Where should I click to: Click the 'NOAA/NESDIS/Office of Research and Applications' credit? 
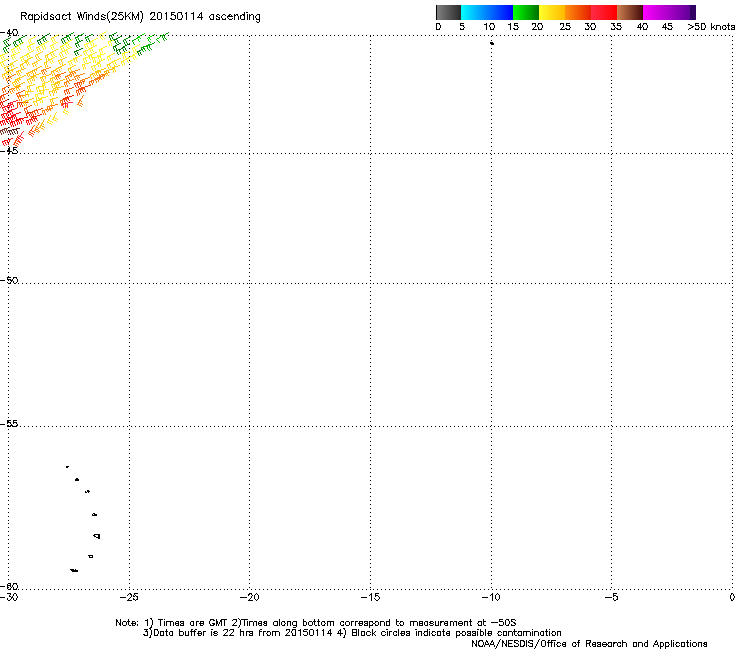point(589,644)
